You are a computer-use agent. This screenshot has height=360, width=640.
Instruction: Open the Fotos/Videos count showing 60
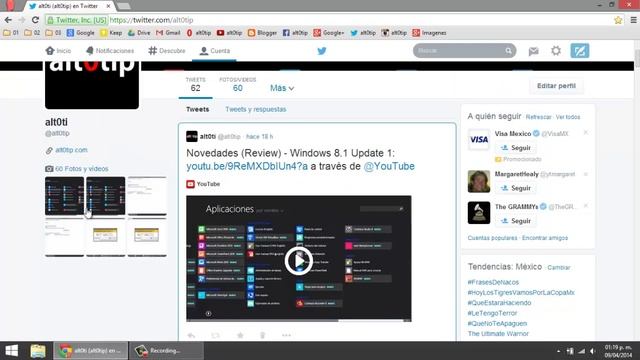(x=238, y=84)
